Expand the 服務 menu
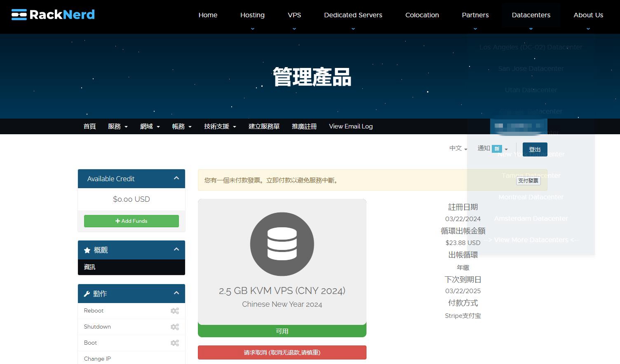Viewport: 620px width, 364px height. [117, 126]
